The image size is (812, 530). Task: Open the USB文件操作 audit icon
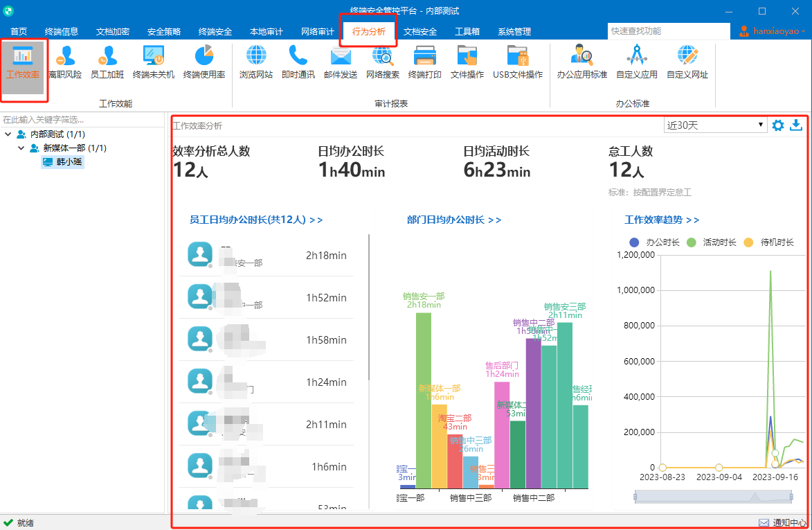pos(518,62)
